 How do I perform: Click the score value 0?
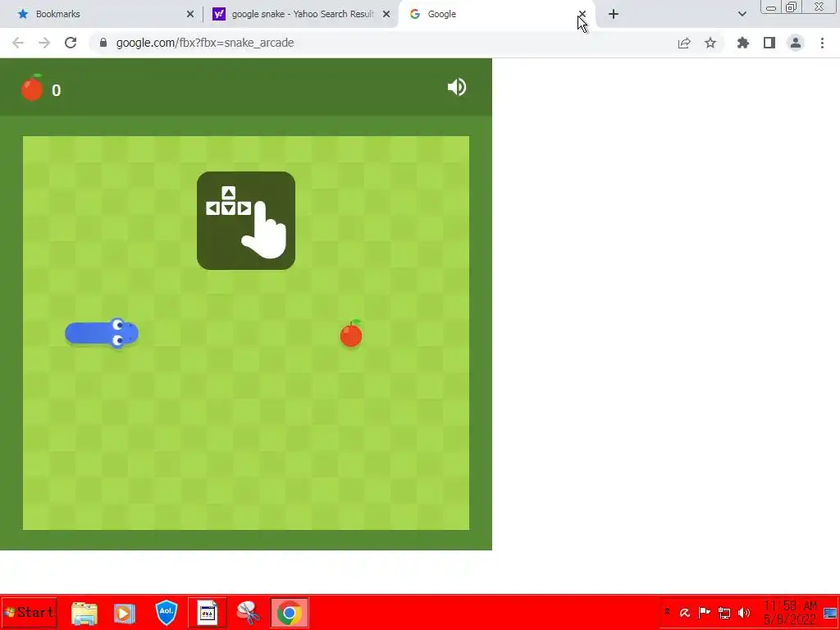point(57,90)
